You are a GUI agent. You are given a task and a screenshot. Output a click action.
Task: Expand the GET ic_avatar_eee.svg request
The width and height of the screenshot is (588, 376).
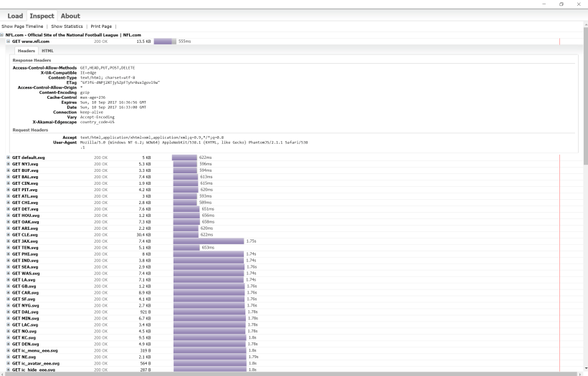[9, 363]
